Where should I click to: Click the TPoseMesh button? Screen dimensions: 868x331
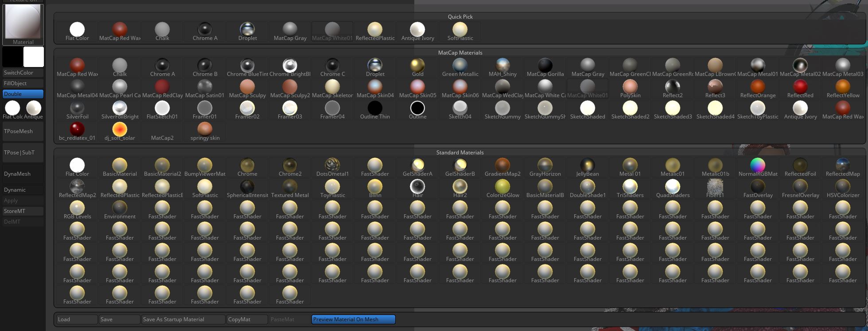(x=23, y=131)
